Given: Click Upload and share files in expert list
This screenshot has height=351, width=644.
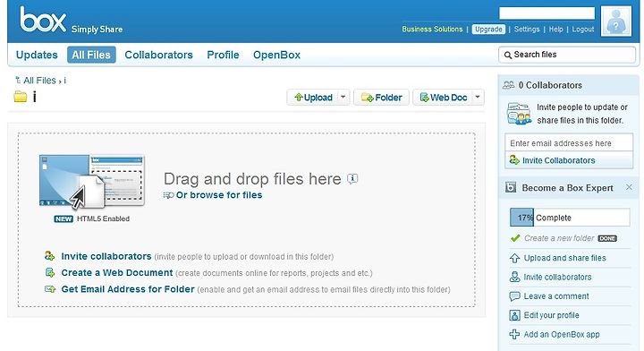Looking at the screenshot, I should click(564, 258).
